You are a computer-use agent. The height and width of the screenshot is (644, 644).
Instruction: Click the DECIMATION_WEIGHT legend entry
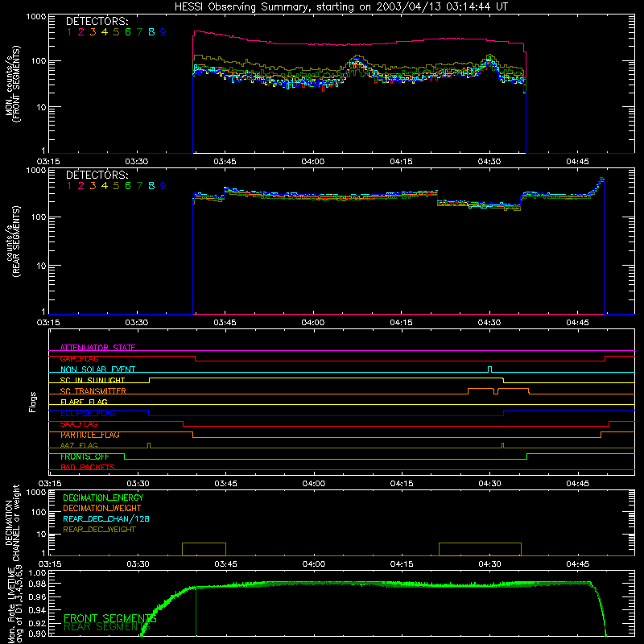coord(102,508)
